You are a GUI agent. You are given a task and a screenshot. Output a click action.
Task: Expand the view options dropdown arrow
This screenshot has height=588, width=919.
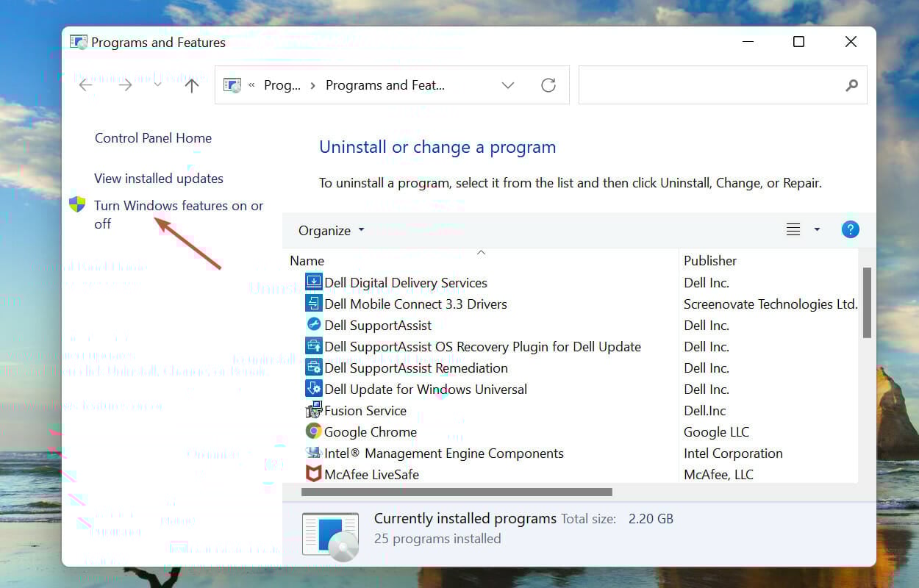817,230
